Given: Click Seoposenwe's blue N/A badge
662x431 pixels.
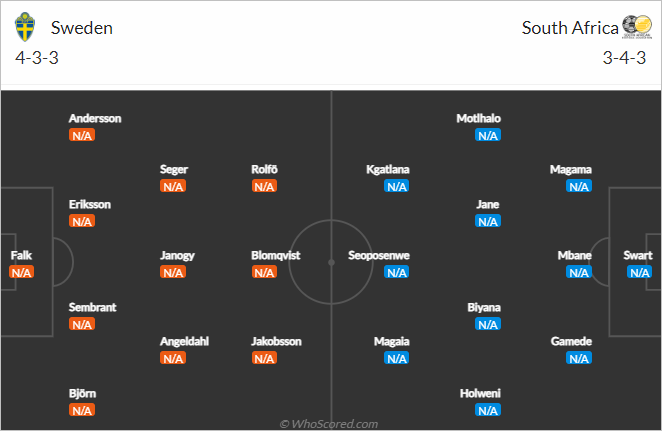Looking at the screenshot, I should click(x=396, y=272).
